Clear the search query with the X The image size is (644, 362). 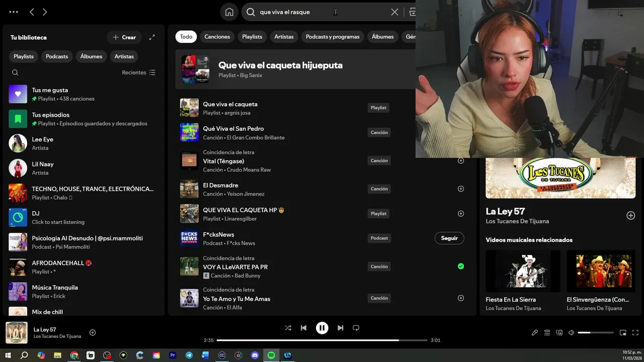pos(395,12)
